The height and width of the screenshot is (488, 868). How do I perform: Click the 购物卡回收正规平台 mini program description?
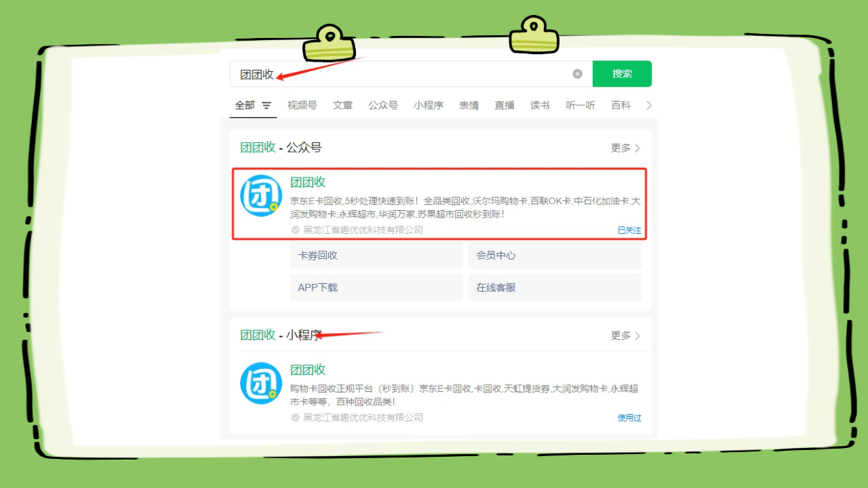pyautogui.click(x=464, y=395)
